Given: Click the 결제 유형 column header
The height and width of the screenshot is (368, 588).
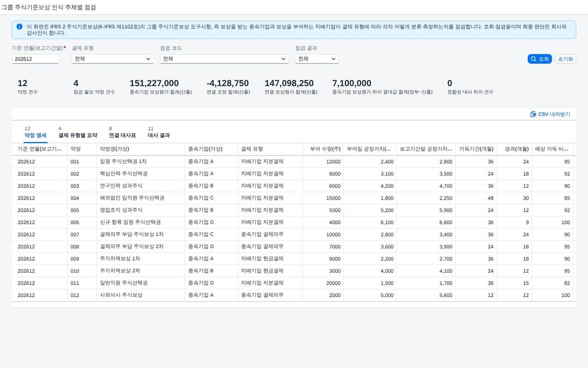Looking at the screenshot, I should (x=270, y=149).
